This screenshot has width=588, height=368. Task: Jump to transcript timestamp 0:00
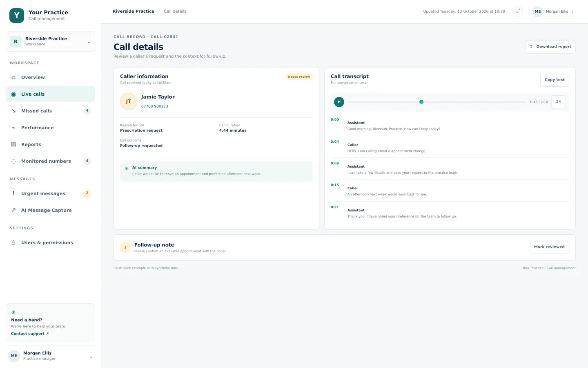[335, 119]
